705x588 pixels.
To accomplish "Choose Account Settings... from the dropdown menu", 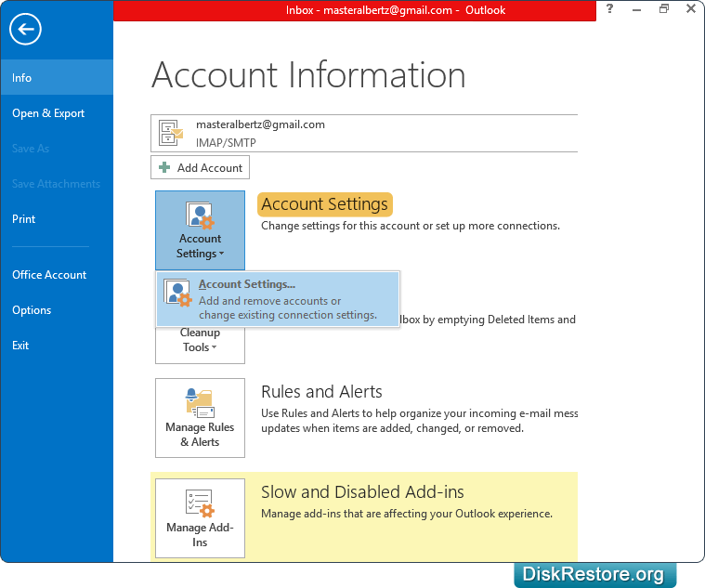I will [278, 299].
